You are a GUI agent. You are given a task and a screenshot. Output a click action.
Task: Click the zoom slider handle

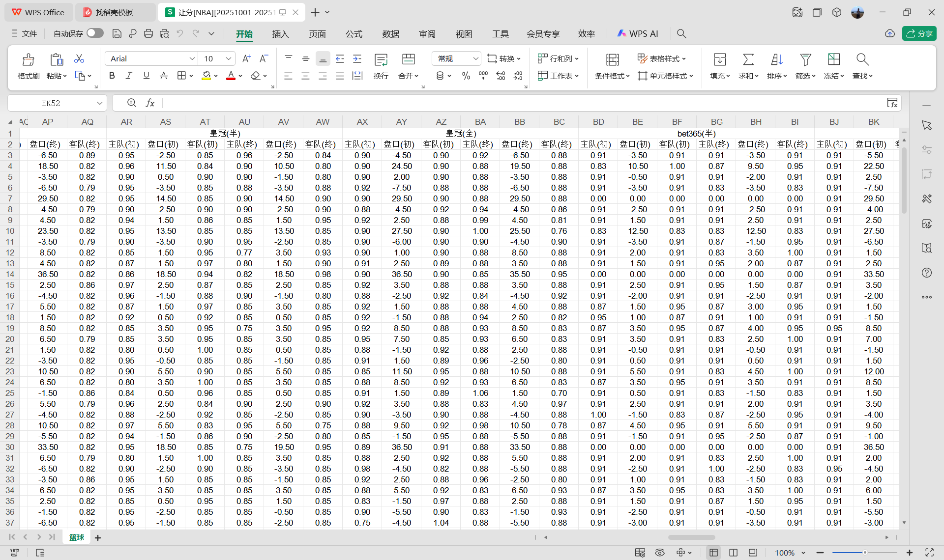point(864,553)
